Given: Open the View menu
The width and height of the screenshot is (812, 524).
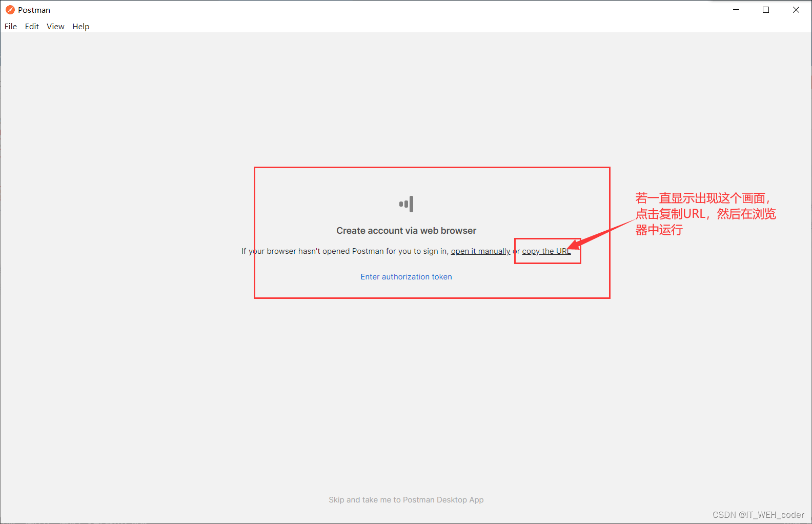Looking at the screenshot, I should pos(55,27).
